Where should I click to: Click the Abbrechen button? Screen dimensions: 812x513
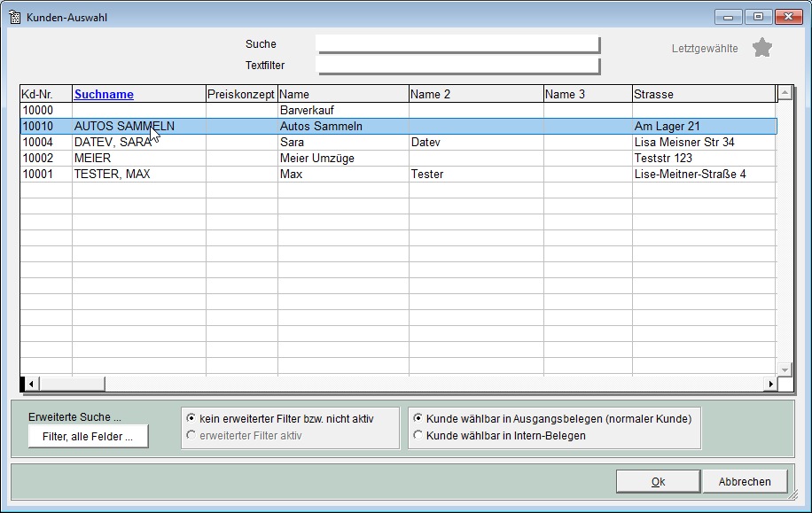tap(745, 481)
